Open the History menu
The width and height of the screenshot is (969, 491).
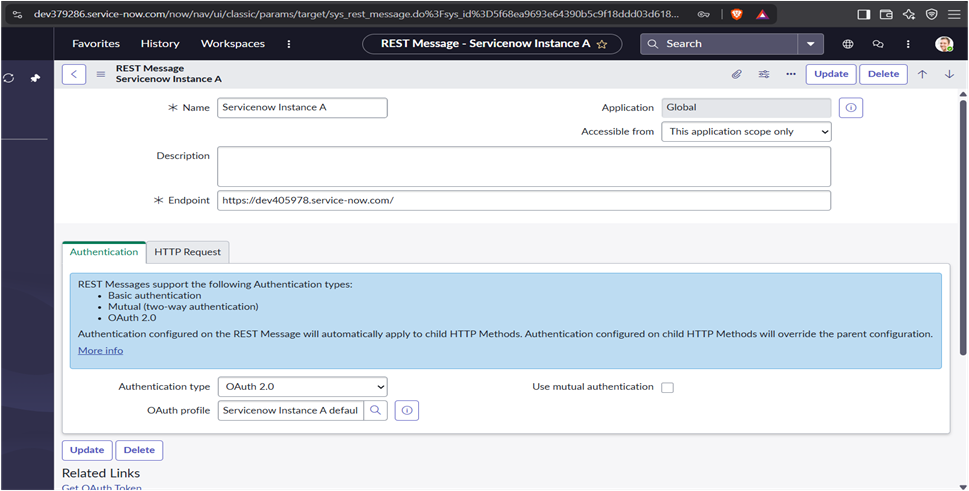point(160,44)
